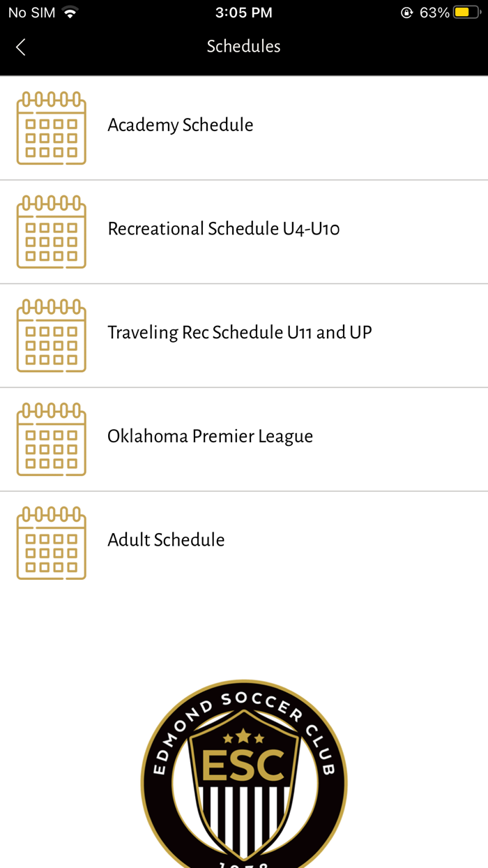
Task: Select the Schedules title in the header
Action: (x=243, y=46)
